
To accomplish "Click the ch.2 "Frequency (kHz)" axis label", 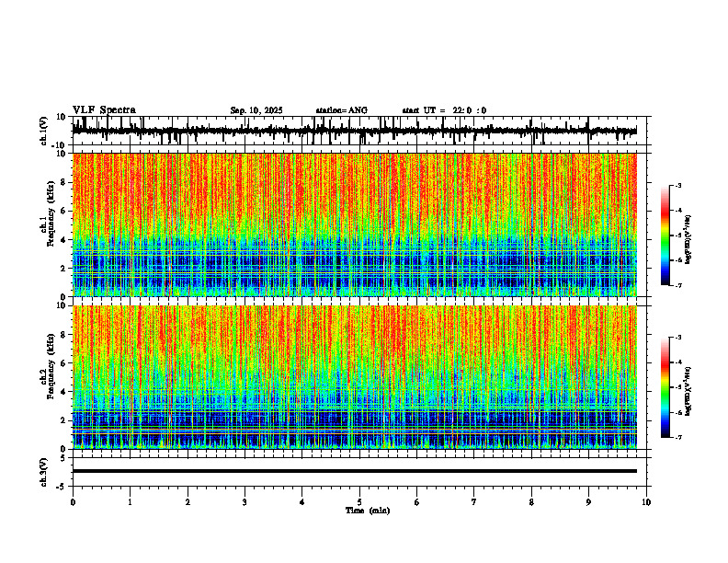I will (x=51, y=366).
